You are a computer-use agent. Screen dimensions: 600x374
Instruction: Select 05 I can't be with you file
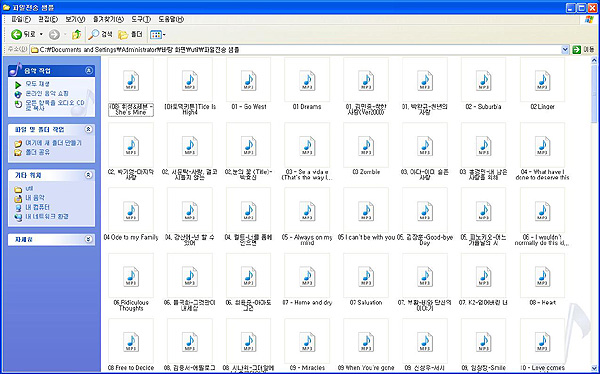(366, 214)
